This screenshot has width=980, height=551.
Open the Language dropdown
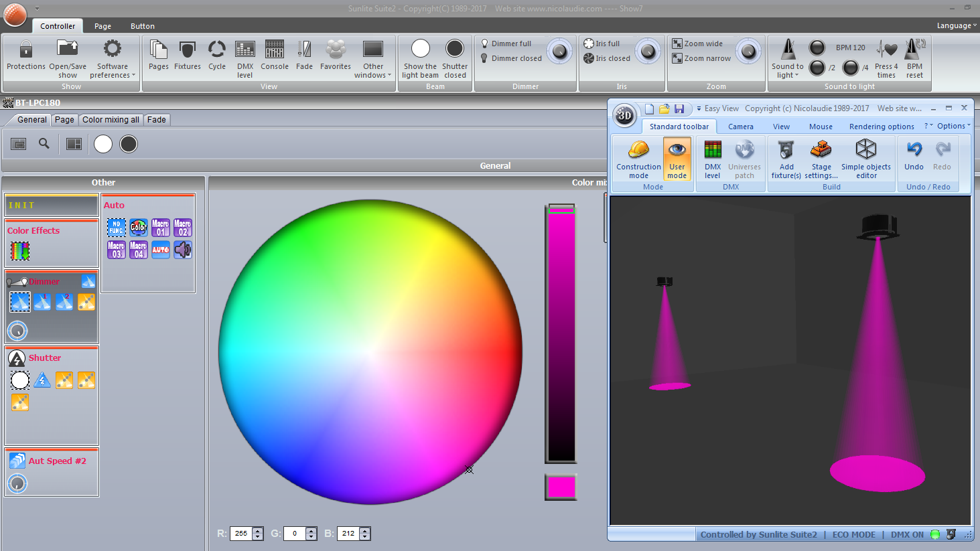(957, 25)
